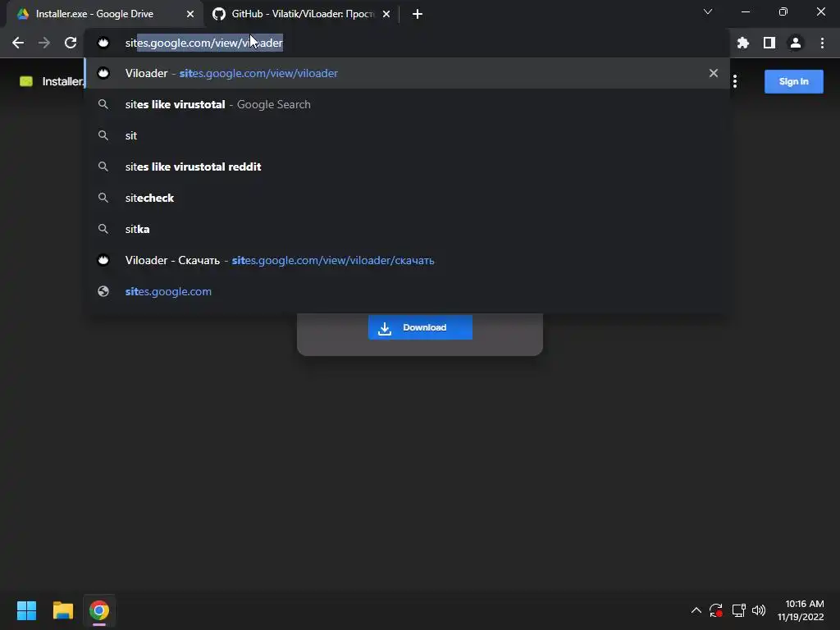Viewport: 840px width, 630px height.
Task: Switch to Installer.exe - Google Drive tab
Action: pyautogui.click(x=104, y=14)
